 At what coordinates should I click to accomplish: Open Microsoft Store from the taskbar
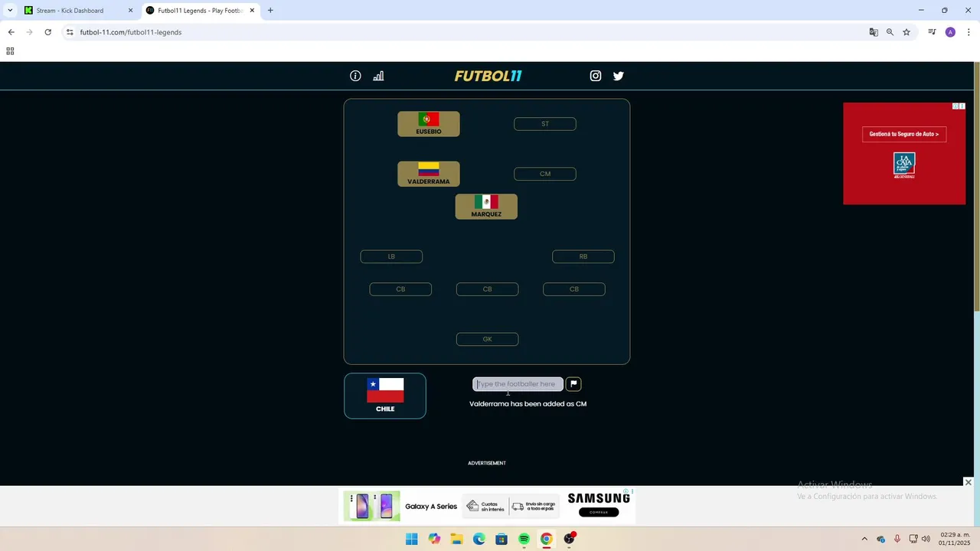(501, 539)
